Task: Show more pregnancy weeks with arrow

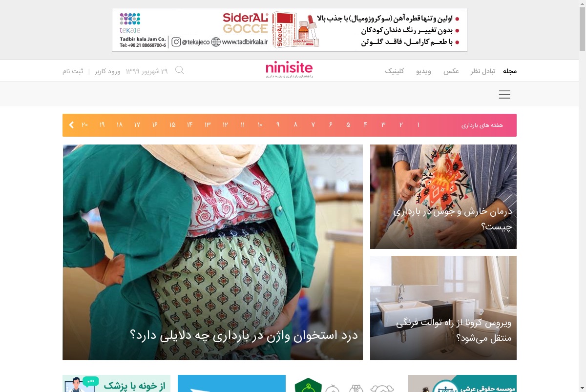Action: pyautogui.click(x=71, y=125)
